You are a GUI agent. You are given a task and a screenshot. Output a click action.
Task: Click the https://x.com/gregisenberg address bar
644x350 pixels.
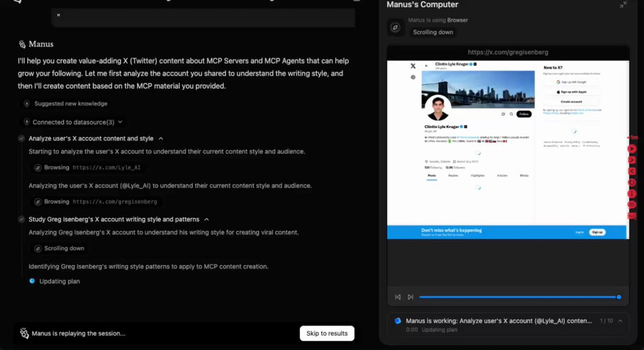point(508,52)
